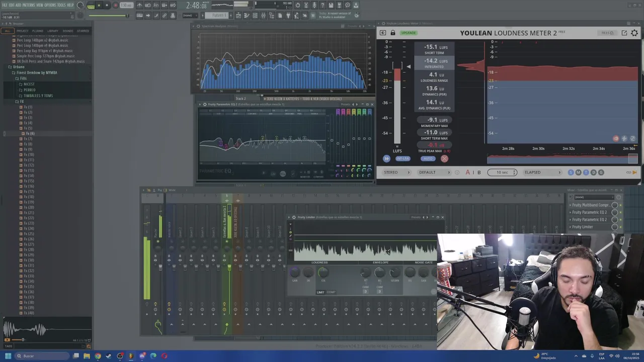Stop playback with the transport stop button

pos(107,6)
